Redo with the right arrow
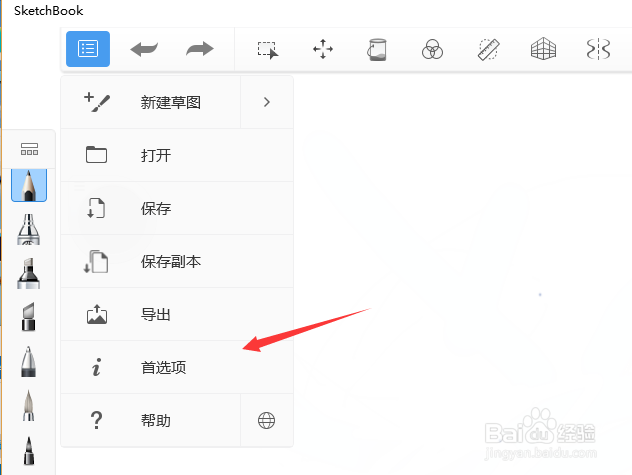The width and height of the screenshot is (632, 475). [200, 49]
